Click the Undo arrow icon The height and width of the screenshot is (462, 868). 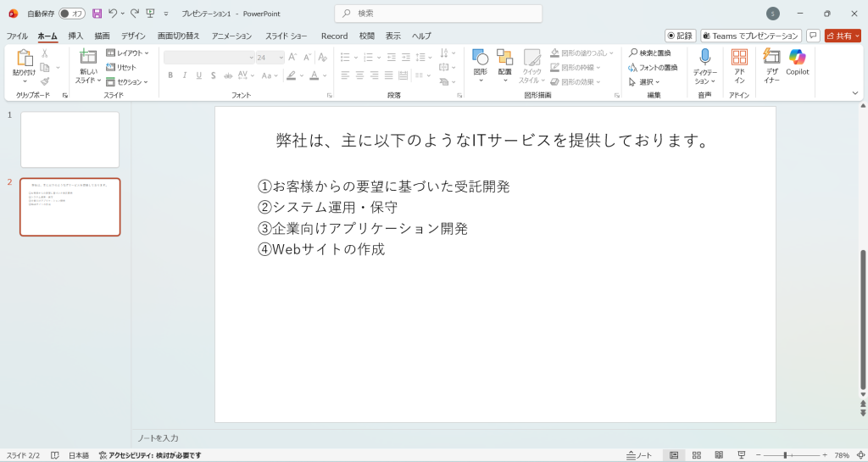(113, 14)
